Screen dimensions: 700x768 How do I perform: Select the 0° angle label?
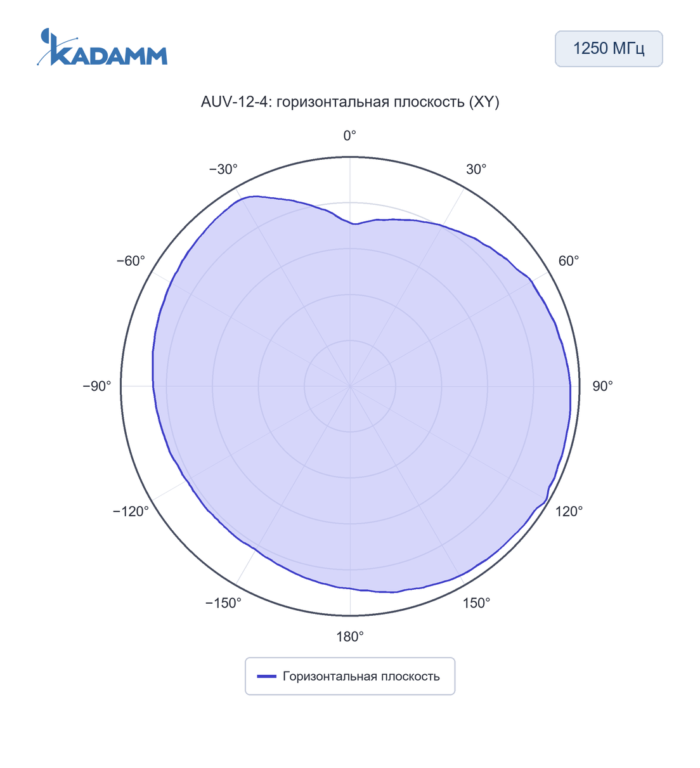pyautogui.click(x=350, y=136)
